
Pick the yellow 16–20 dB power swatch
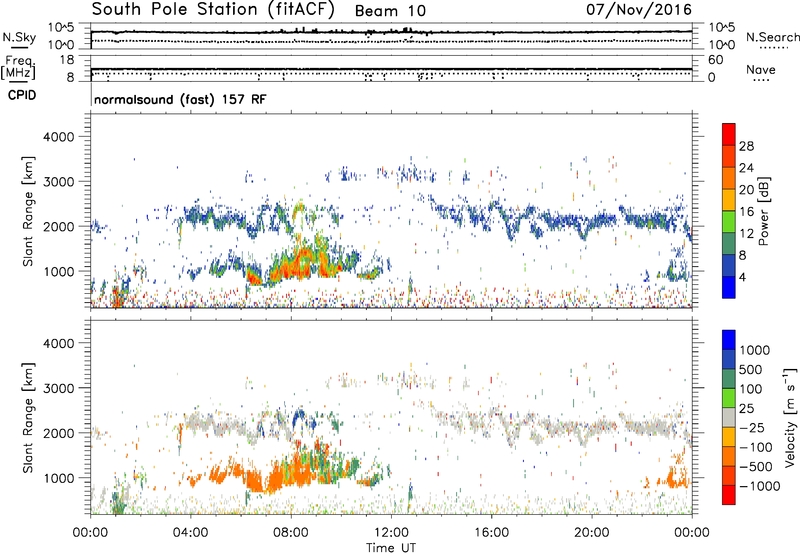(x=729, y=201)
